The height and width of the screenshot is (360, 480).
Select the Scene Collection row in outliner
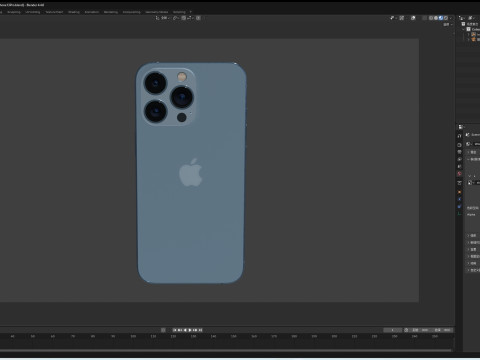pyautogui.click(x=471, y=24)
